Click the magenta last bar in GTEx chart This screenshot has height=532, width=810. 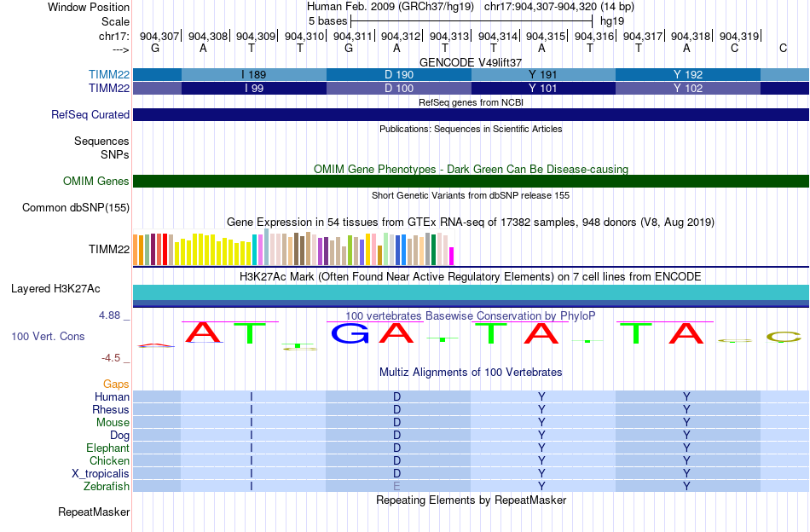(x=451, y=256)
